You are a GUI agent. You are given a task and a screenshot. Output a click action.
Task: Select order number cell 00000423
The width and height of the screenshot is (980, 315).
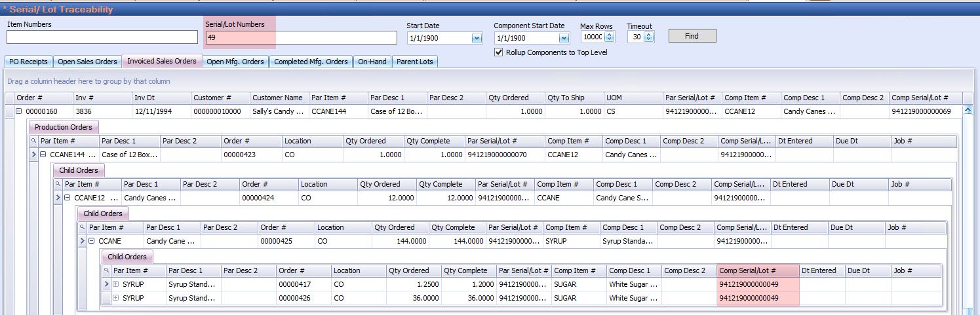(251, 155)
